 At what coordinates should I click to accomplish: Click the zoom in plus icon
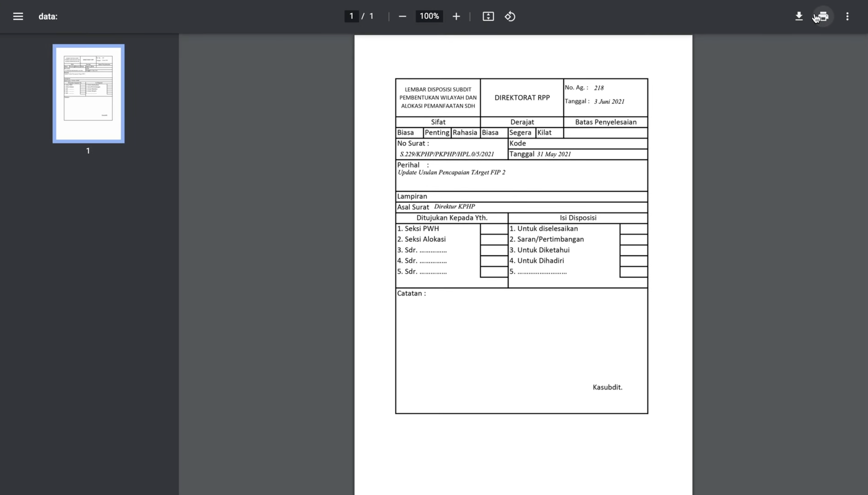[456, 16]
